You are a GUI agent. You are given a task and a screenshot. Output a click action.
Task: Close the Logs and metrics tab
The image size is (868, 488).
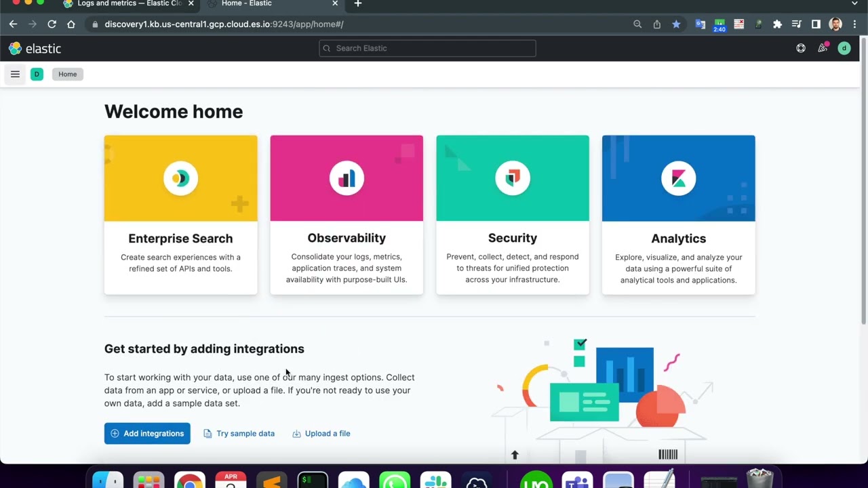coord(191,3)
